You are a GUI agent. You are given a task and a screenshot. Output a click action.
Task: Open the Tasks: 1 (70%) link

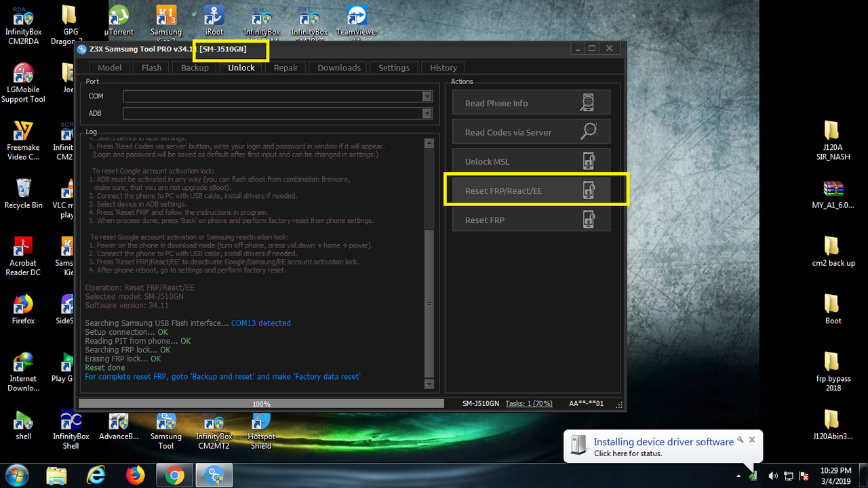tap(529, 403)
